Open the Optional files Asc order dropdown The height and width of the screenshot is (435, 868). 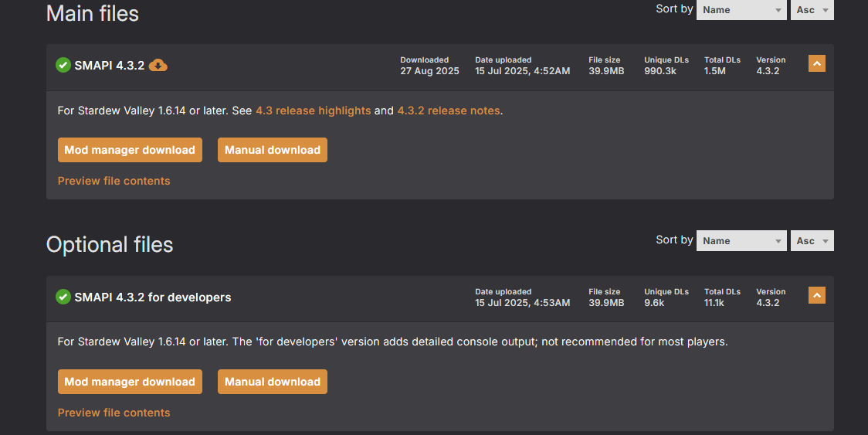812,240
